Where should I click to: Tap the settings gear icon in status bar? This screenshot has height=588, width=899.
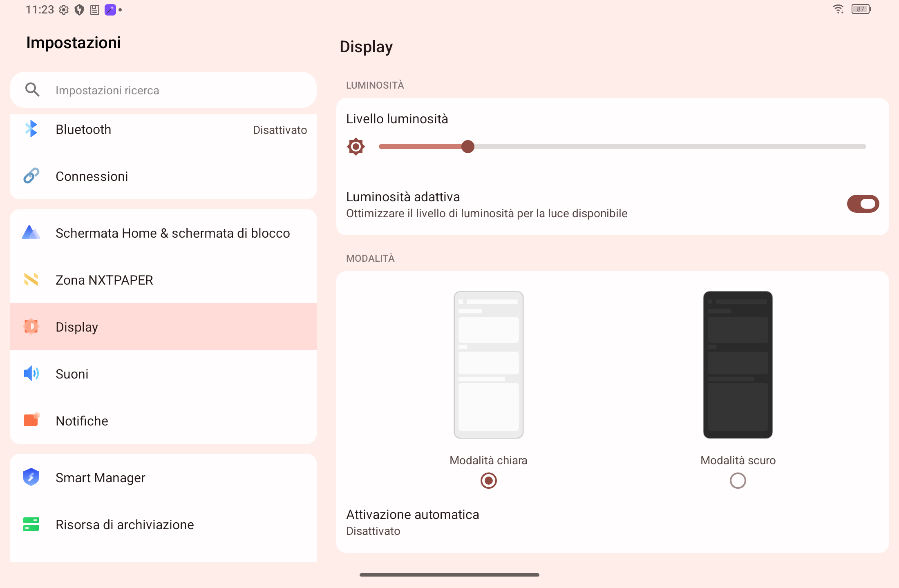tap(64, 10)
